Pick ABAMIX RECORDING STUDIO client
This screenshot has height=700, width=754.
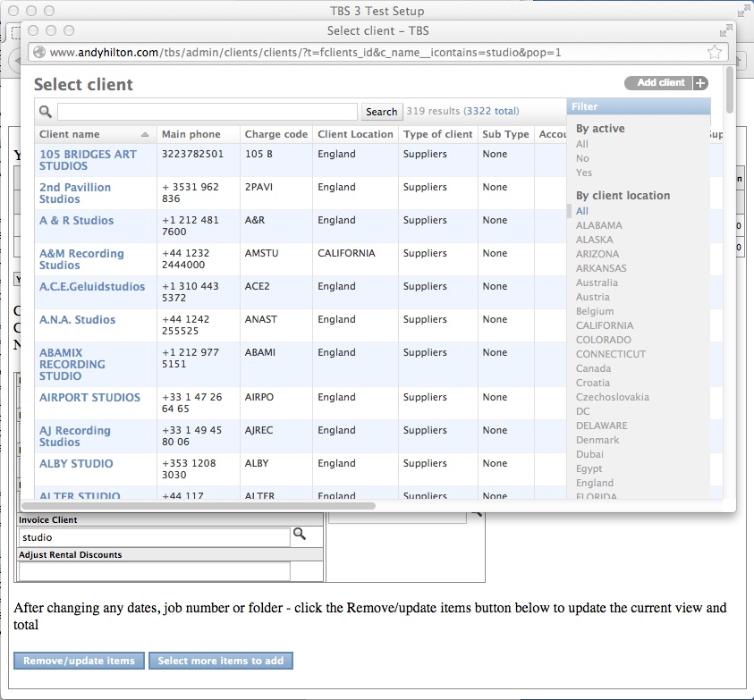72,365
